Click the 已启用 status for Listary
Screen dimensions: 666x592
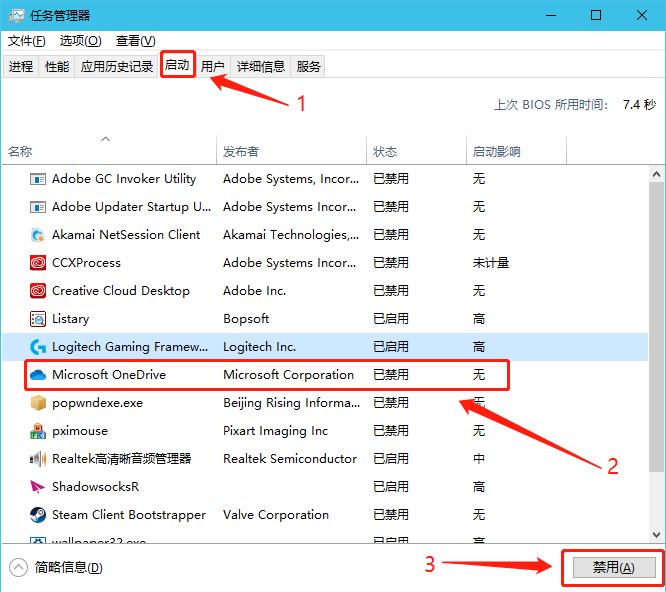coord(391,319)
